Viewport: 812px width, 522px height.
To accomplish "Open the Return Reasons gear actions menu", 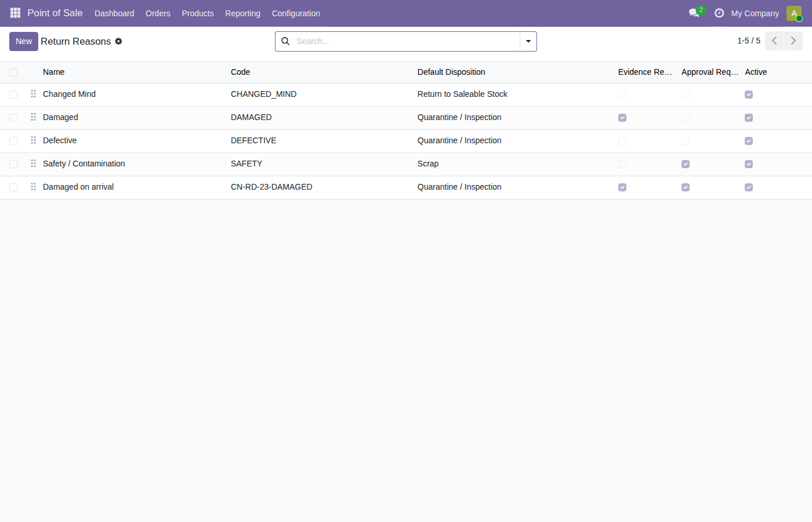I will [118, 41].
